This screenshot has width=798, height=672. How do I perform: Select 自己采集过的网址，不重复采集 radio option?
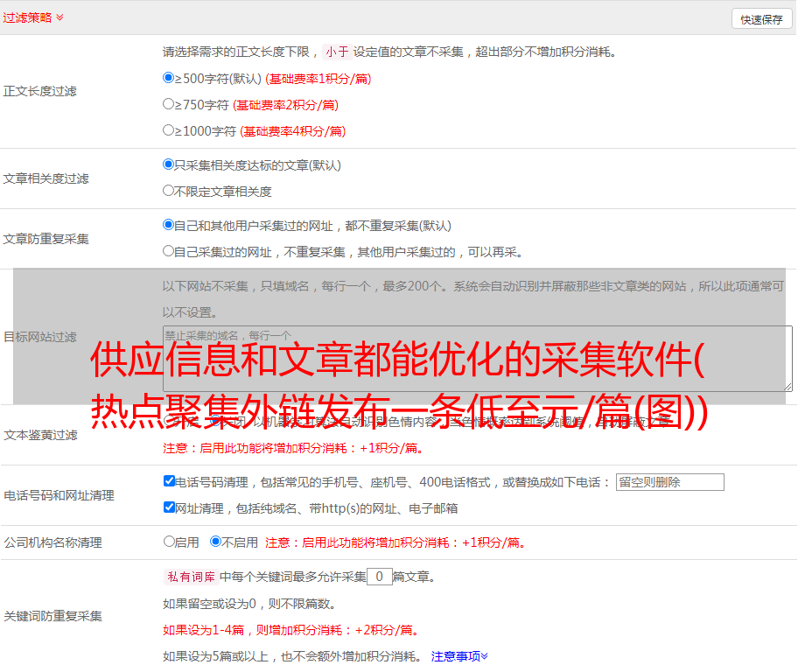pyautogui.click(x=168, y=251)
